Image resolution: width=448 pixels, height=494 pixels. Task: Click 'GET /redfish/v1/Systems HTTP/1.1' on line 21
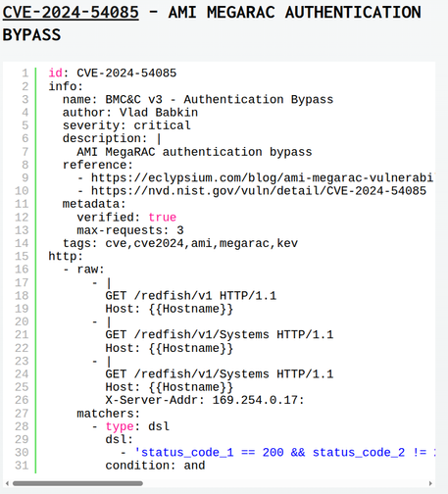click(x=220, y=334)
